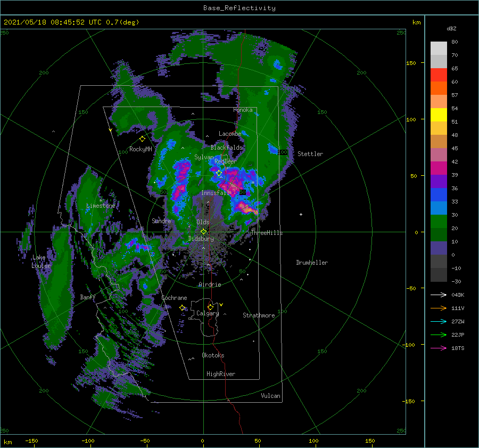Click the Calgary city label

point(208,313)
